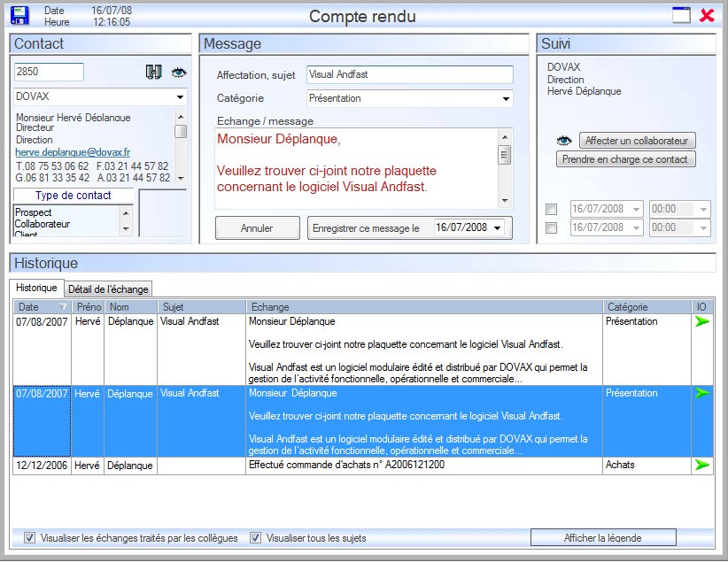The height and width of the screenshot is (562, 728).
Task: Open the herve.deplanque@dovax.fr email link
Action: tap(73, 152)
